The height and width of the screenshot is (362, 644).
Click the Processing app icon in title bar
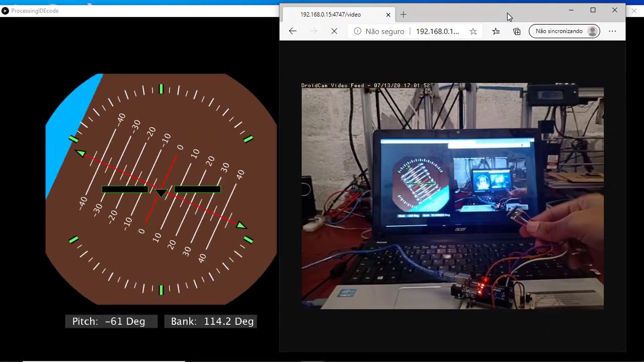[5, 11]
